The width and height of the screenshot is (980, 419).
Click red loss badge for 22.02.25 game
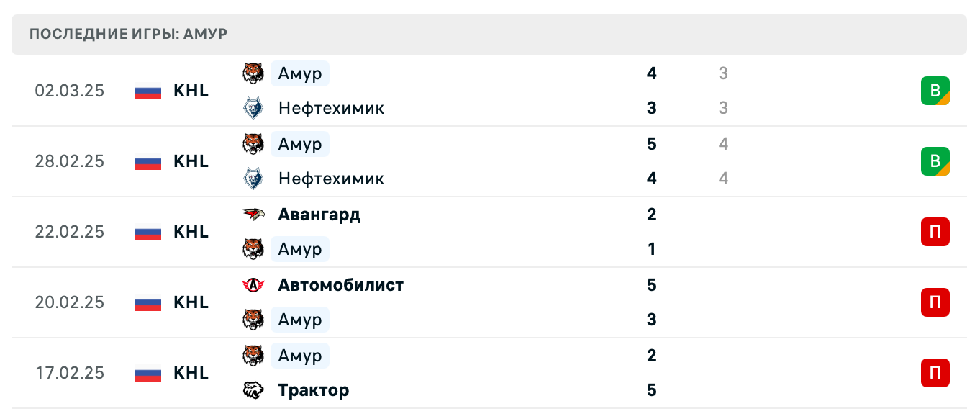935,232
